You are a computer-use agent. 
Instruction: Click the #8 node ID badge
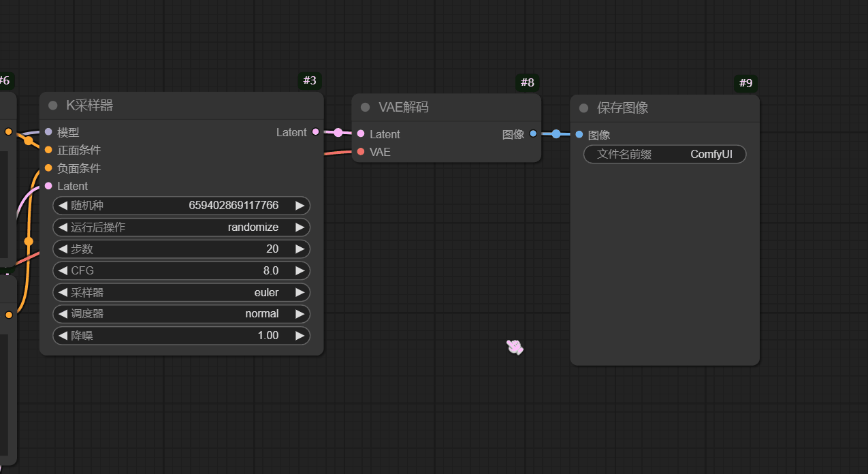[528, 82]
